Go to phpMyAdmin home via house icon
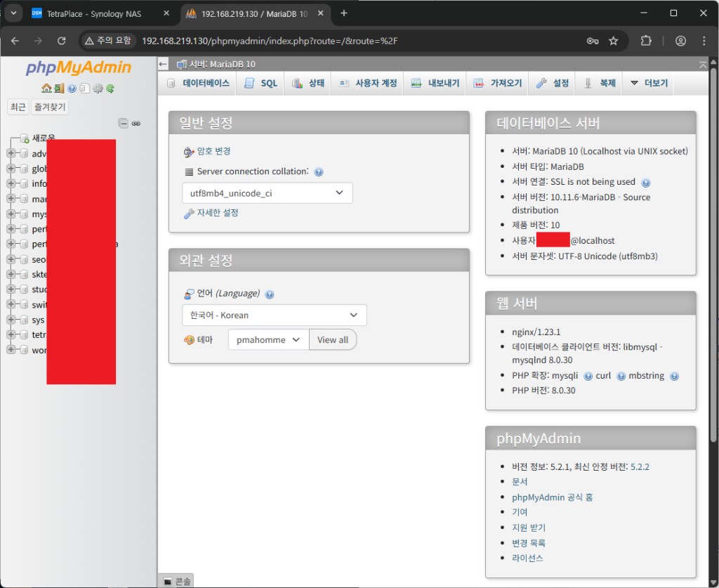719x588 pixels. (x=46, y=89)
